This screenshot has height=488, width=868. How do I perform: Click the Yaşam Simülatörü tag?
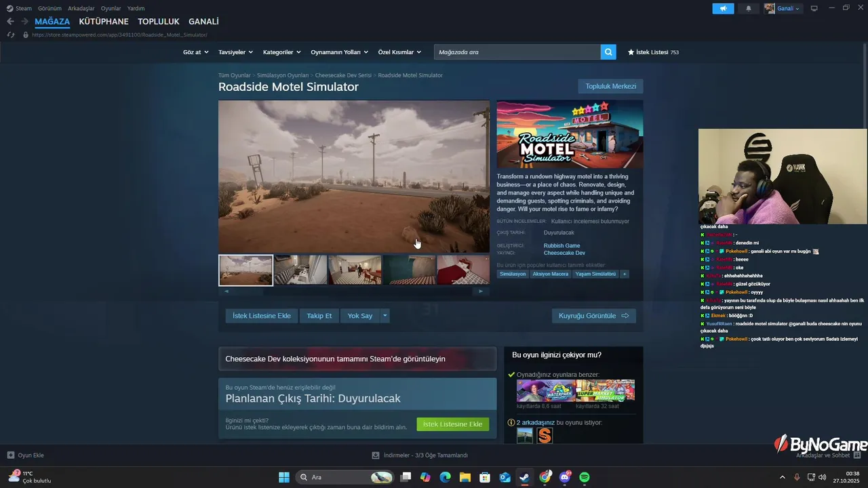(595, 274)
